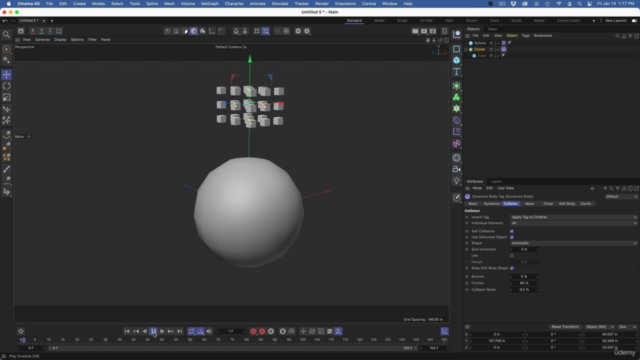Collapse the Cloner hierarchy in Objects manager
Viewport: 640px width, 360px height.
(x=466, y=49)
